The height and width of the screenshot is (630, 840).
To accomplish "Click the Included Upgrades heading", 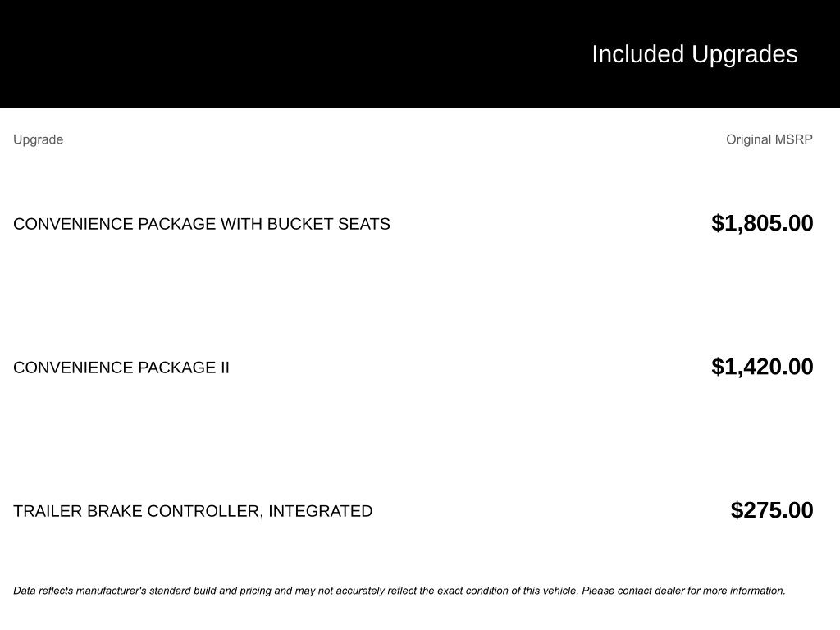I will pyautogui.click(x=694, y=54).
